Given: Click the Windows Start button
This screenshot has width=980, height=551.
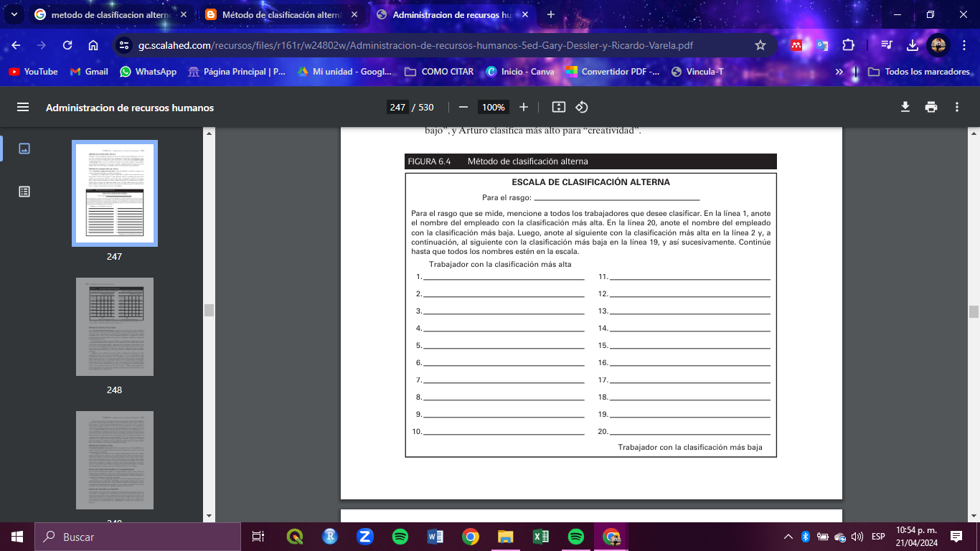Looking at the screenshot, I should pos(17,537).
